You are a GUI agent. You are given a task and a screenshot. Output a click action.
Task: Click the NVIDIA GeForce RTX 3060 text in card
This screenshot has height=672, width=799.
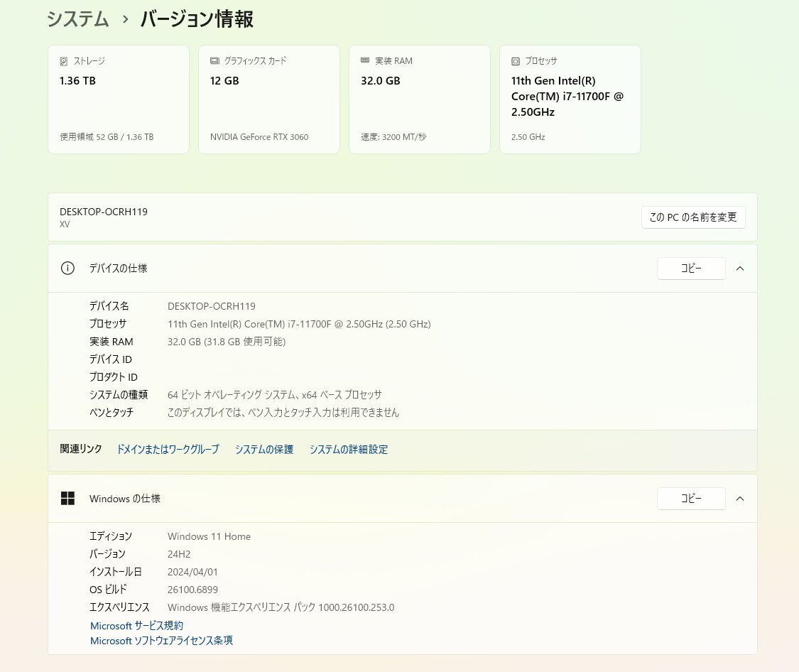pyautogui.click(x=259, y=137)
